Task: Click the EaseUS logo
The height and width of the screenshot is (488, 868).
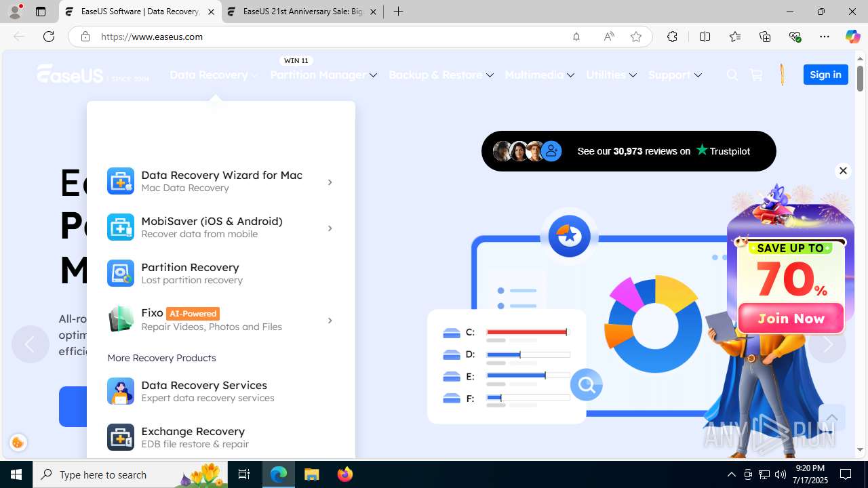Action: [x=94, y=73]
